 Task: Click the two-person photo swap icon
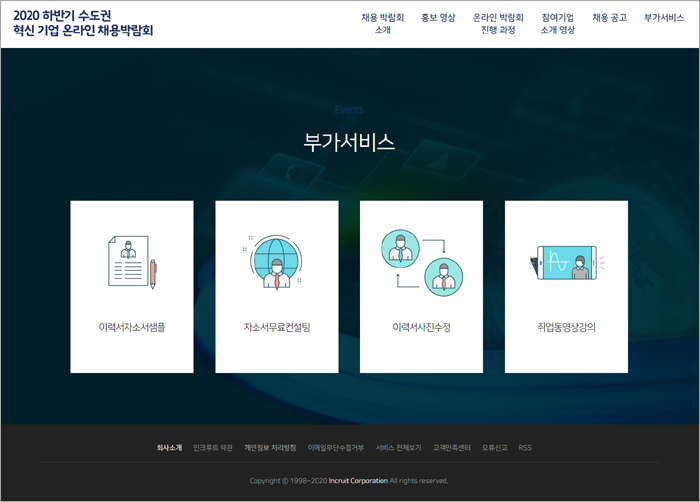pos(421,262)
